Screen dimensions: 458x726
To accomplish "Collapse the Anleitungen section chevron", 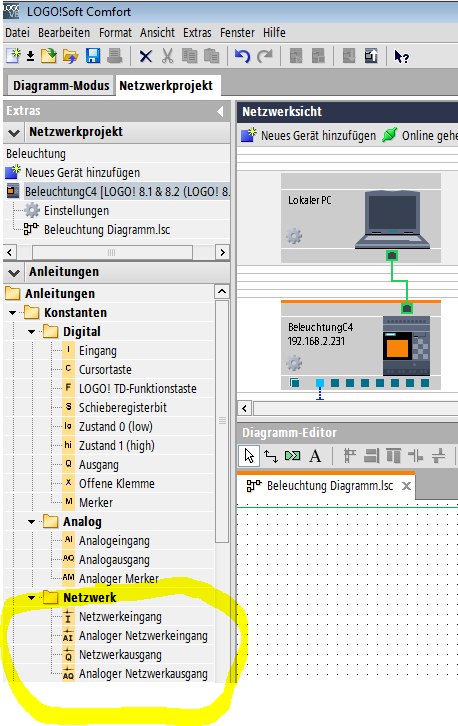I will (x=14, y=273).
